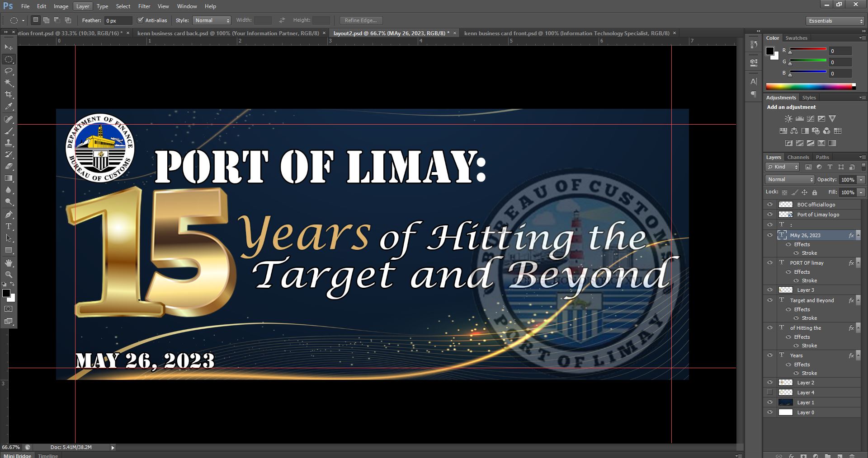The image size is (868, 458).
Task: Select the Clone Stamp tool
Action: (9, 143)
